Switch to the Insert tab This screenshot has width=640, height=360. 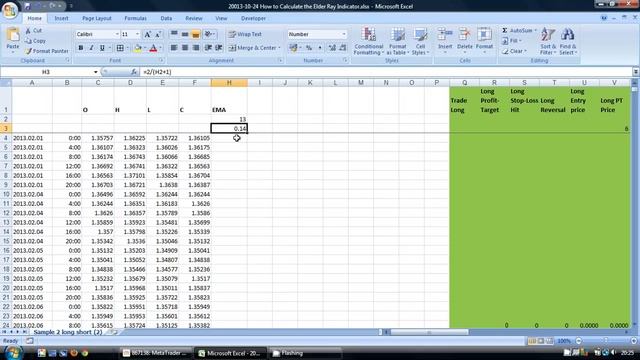pyautogui.click(x=62, y=18)
